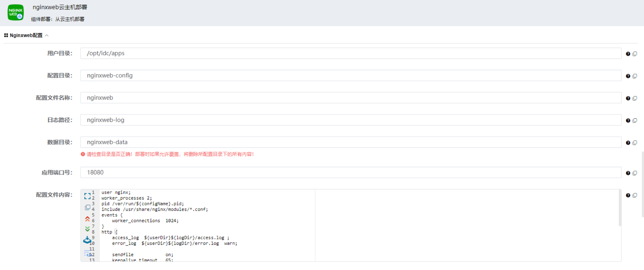Screen dimensions: 644x270
Task: Copy the 用户目录 value
Action: pyautogui.click(x=635, y=54)
